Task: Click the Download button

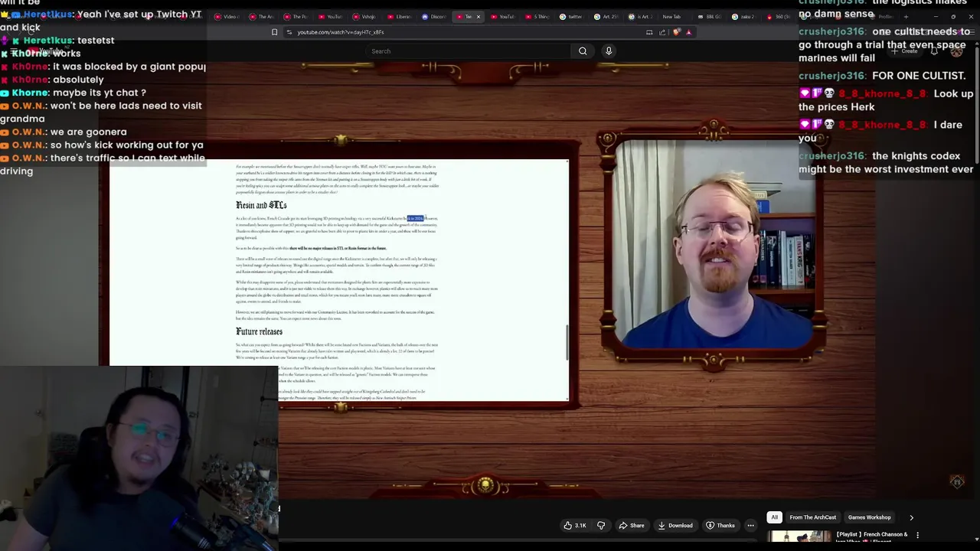Action: pos(675,526)
